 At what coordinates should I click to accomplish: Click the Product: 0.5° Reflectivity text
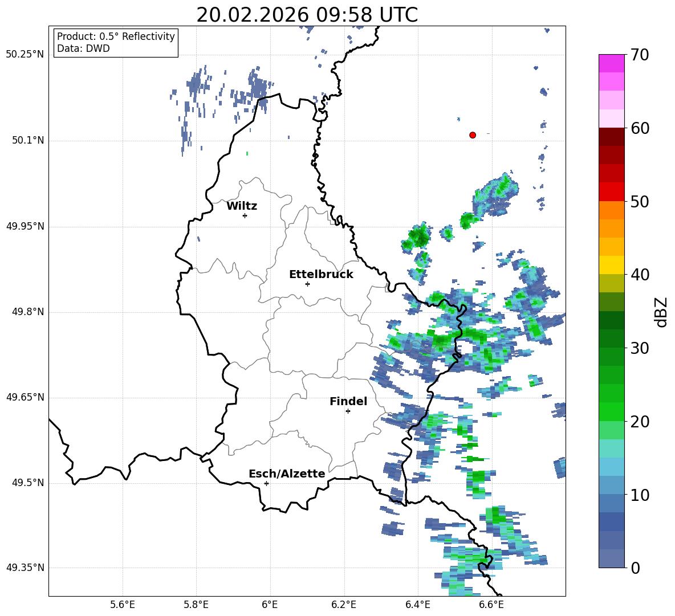coord(116,36)
